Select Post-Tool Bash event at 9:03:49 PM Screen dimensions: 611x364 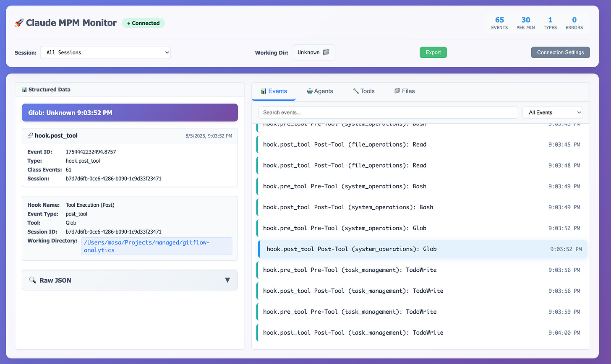pyautogui.click(x=423, y=207)
